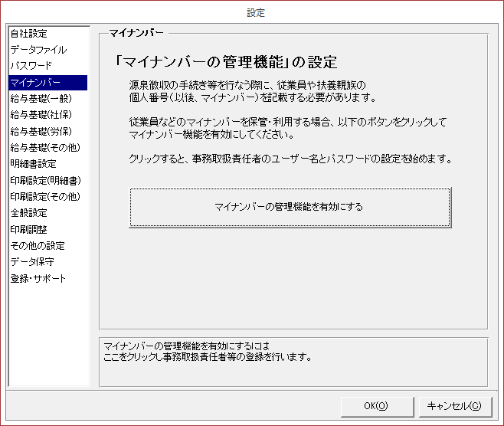Select 印刷設定(その他) entry
This screenshot has width=504, height=426.
point(45,196)
